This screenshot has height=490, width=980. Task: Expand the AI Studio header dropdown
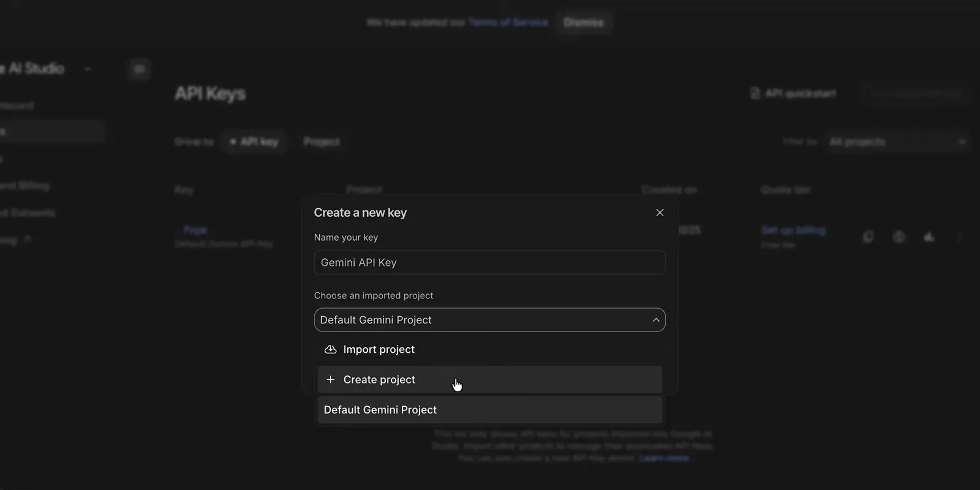click(x=88, y=69)
